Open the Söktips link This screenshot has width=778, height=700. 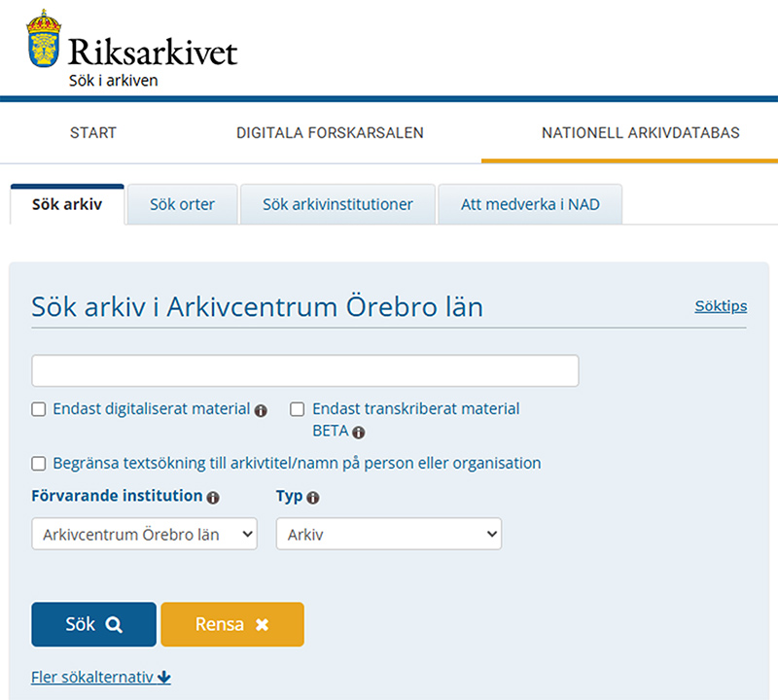click(x=721, y=306)
